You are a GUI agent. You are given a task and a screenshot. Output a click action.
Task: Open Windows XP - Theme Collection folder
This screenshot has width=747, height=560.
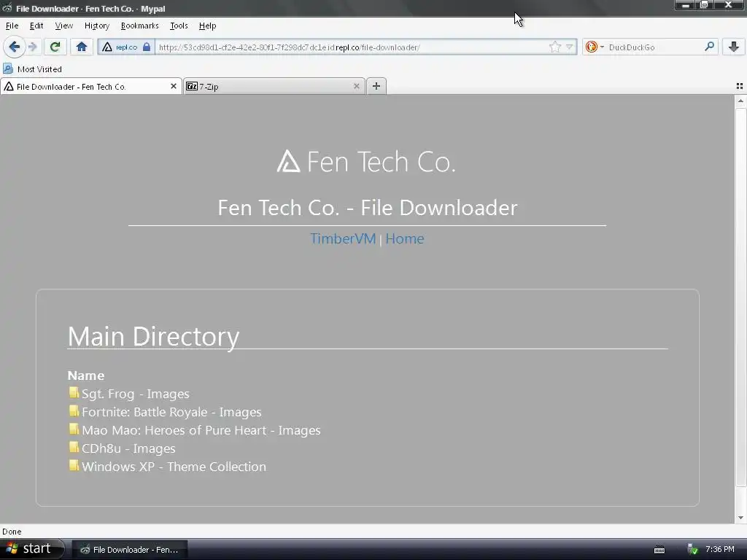(x=174, y=467)
